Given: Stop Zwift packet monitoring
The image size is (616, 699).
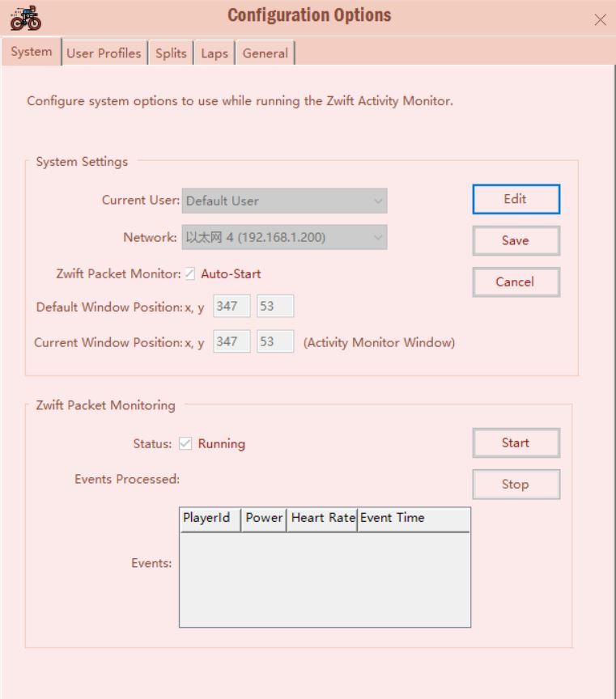Looking at the screenshot, I should pos(516,484).
